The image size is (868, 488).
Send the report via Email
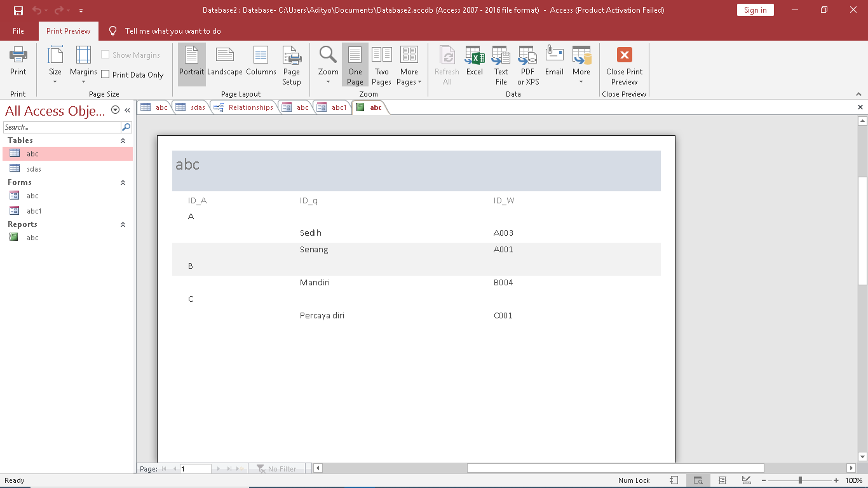[x=554, y=61]
